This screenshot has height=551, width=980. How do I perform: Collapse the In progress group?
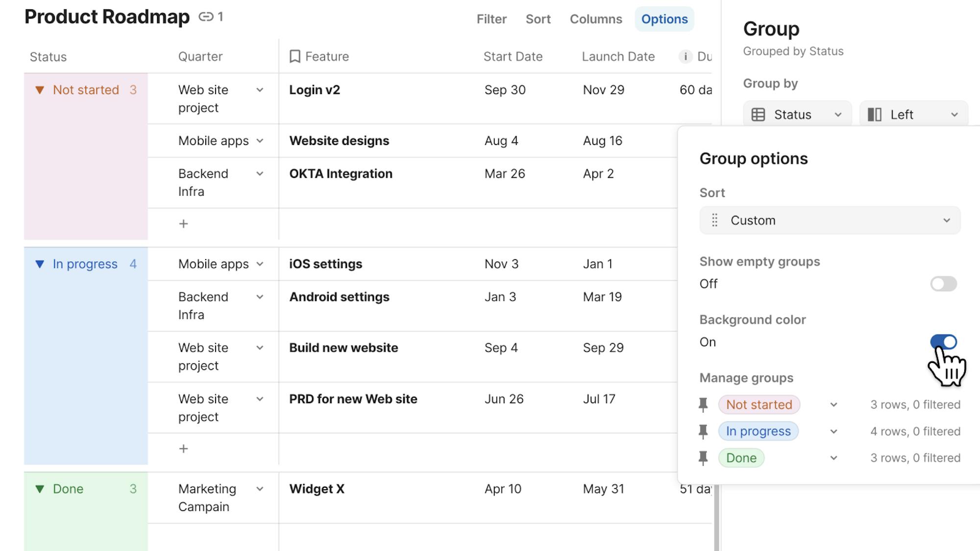point(40,264)
